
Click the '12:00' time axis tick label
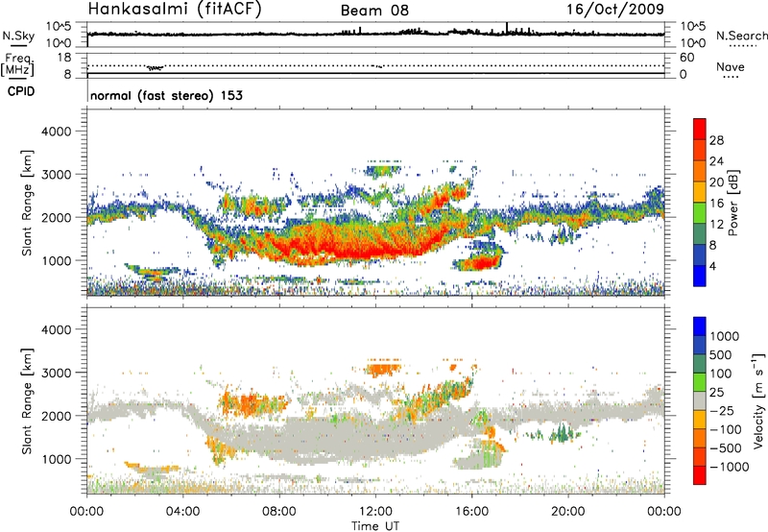coord(375,512)
